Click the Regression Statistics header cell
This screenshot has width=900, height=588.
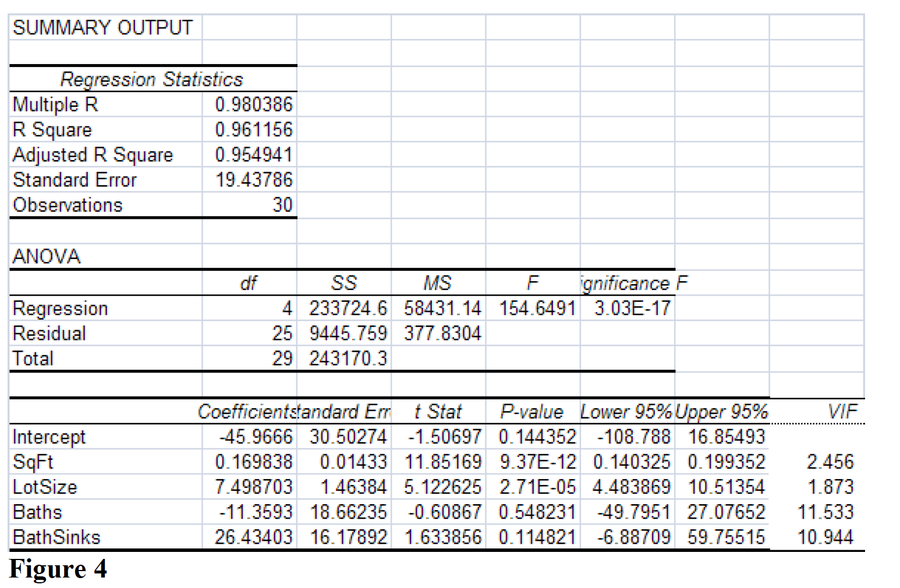click(153, 79)
